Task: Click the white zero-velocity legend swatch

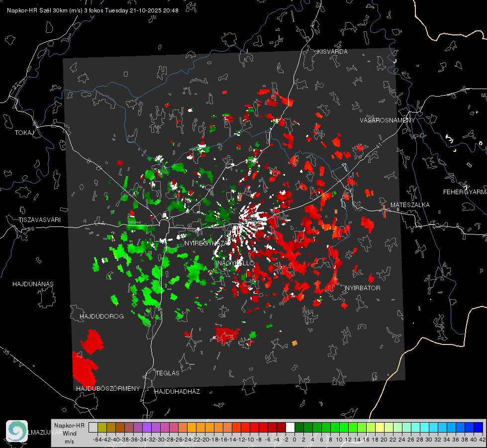Action: pyautogui.click(x=290, y=427)
